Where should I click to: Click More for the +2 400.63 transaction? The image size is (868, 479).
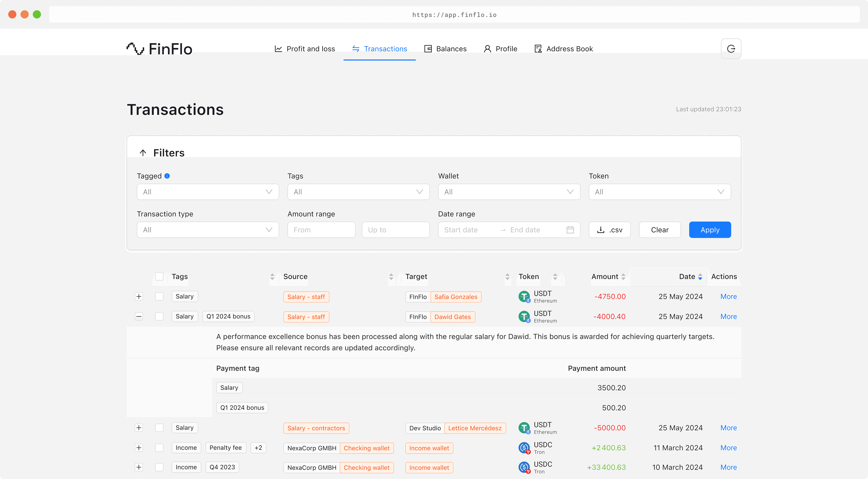tap(728, 448)
